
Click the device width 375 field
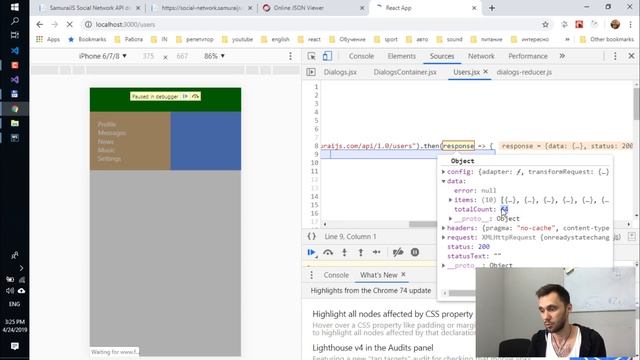click(149, 56)
